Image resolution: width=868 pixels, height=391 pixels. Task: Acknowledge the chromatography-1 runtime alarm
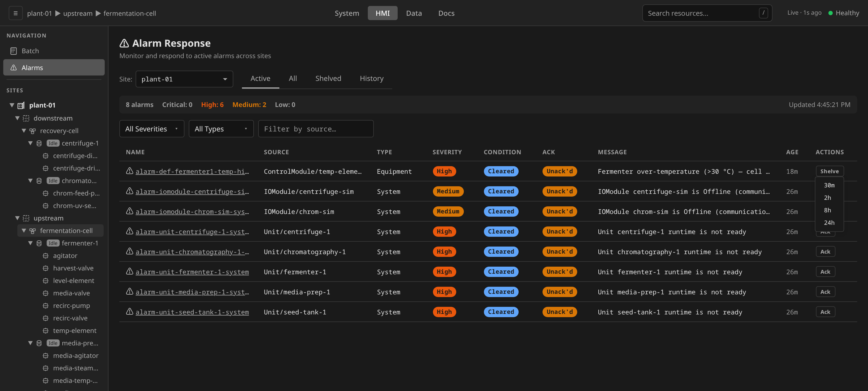pyautogui.click(x=825, y=252)
